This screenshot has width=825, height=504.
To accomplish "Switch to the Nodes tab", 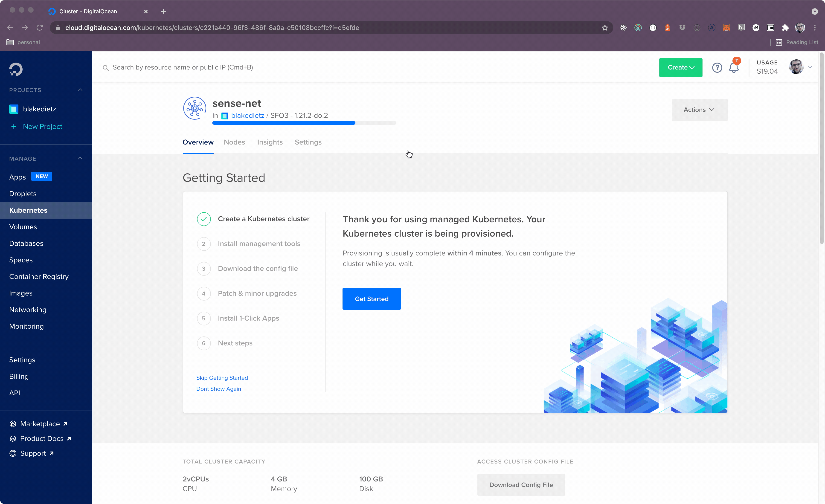I will [x=234, y=142].
